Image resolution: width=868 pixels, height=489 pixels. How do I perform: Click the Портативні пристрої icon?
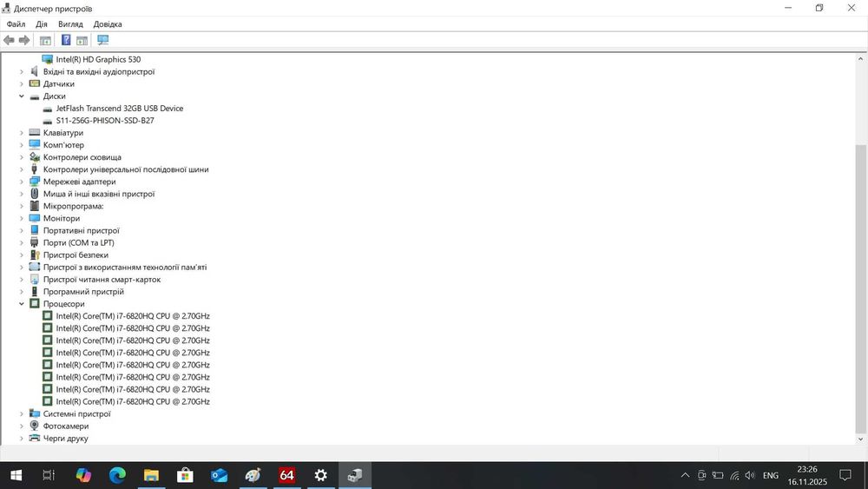35,230
